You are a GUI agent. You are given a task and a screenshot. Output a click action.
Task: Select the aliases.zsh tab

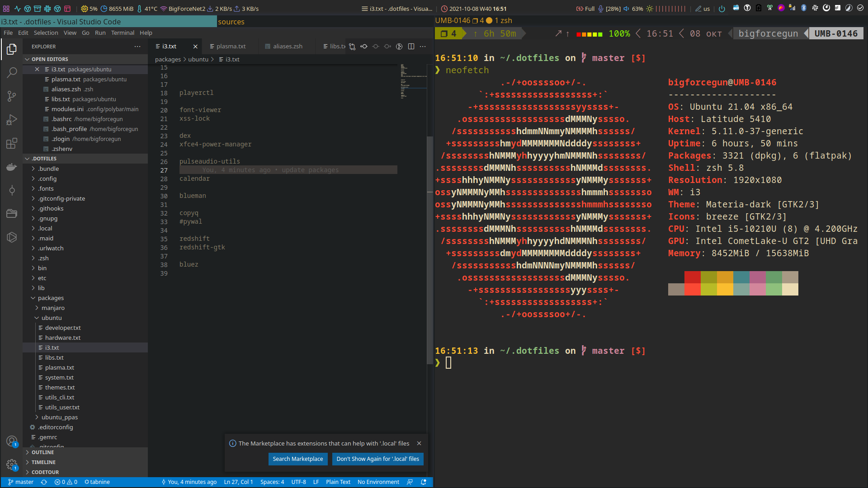287,47
